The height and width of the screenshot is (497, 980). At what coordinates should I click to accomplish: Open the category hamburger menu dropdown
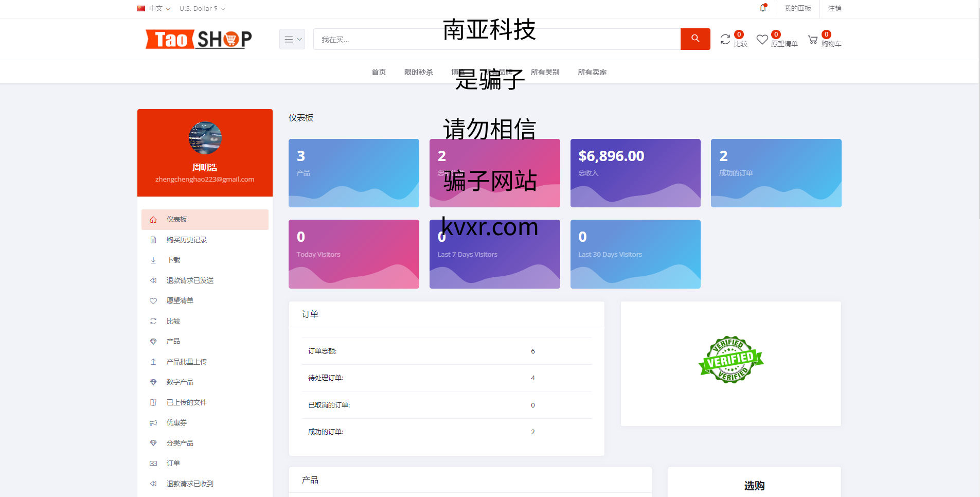coord(292,39)
